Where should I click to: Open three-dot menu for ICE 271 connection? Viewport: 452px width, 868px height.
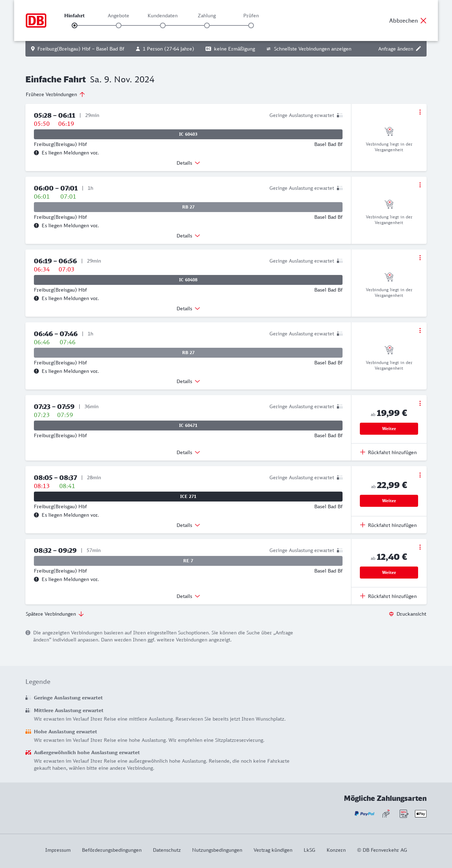click(x=420, y=475)
